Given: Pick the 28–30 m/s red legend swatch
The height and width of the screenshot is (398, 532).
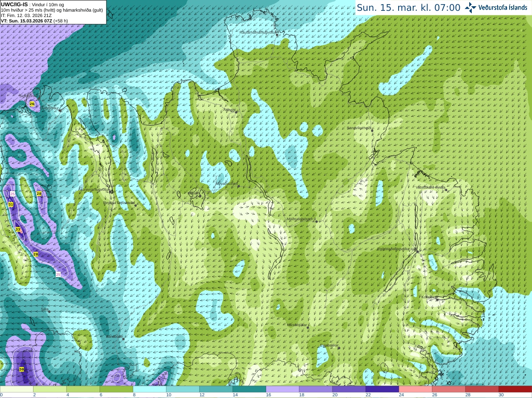Looking at the screenshot, I should 482,389.
